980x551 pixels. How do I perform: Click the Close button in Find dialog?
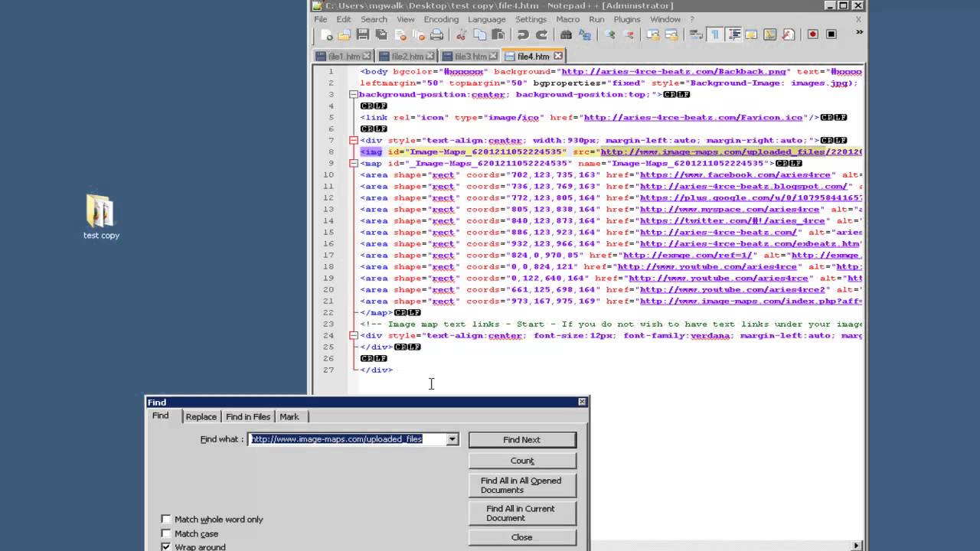coord(522,537)
